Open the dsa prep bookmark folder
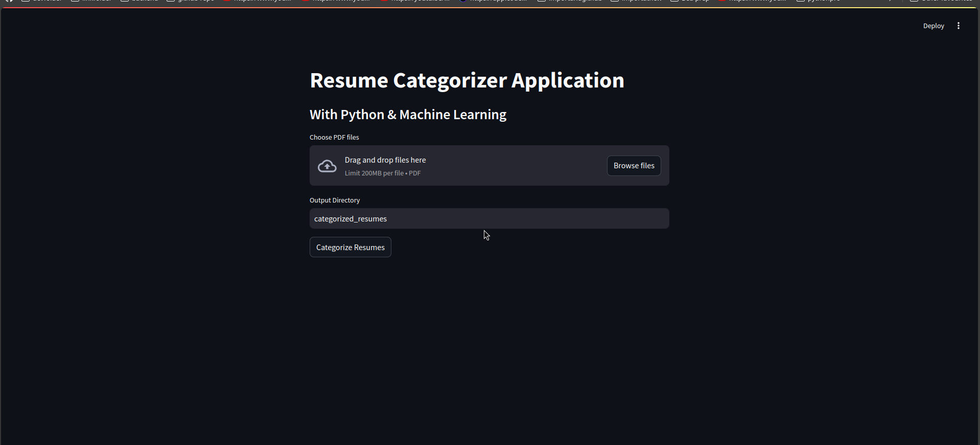 click(x=690, y=1)
